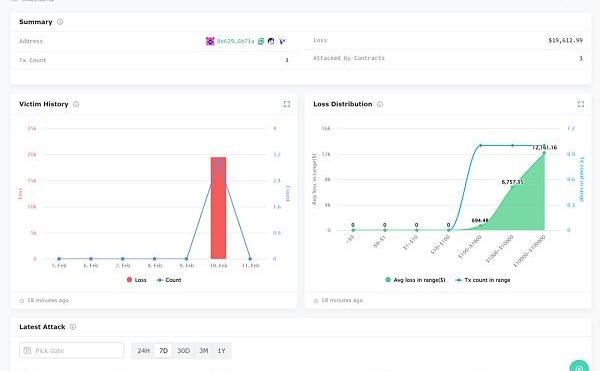Click the red loss bar for 10 Feb

pos(218,208)
